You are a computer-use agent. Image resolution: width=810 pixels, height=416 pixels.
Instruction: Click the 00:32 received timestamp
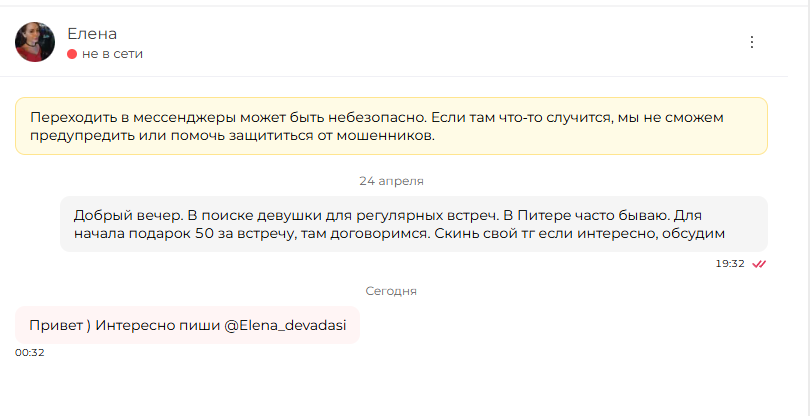click(x=29, y=352)
